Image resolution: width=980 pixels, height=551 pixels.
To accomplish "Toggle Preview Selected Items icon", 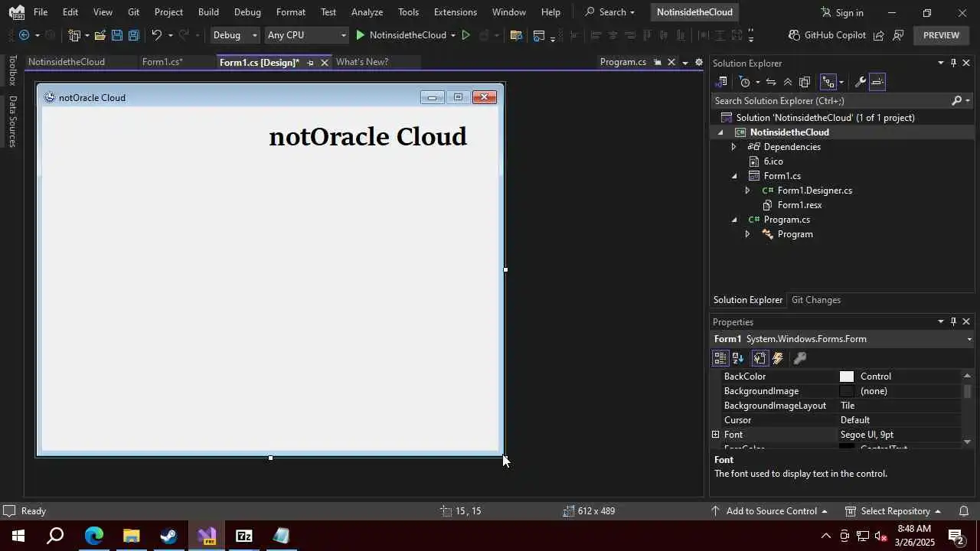I will point(877,82).
